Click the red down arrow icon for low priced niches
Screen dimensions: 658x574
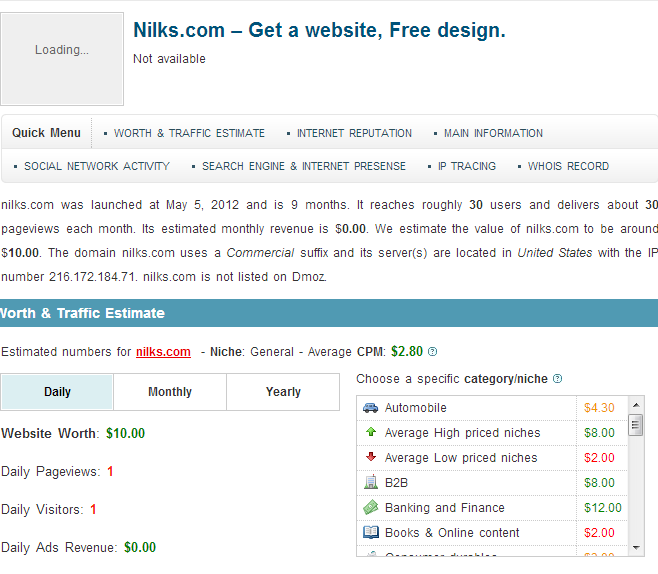(371, 457)
